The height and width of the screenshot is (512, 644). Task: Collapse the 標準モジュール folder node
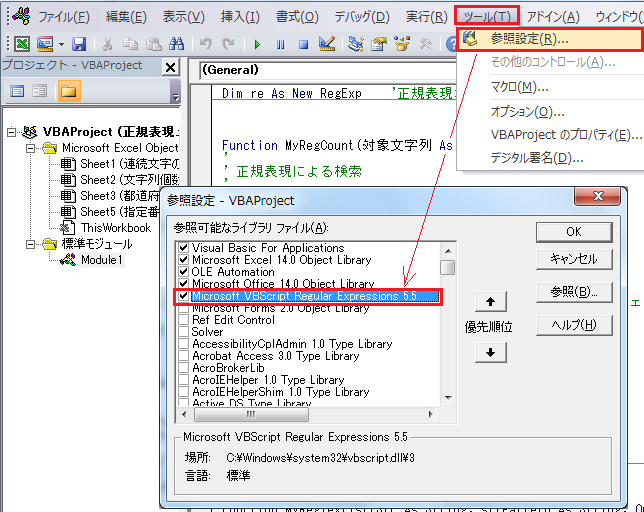coord(31,244)
